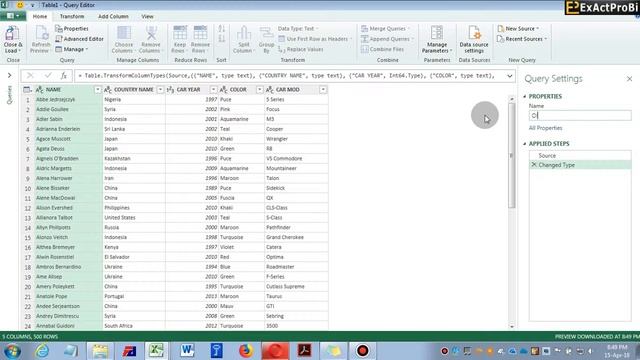Click the Remove Rows icon
This screenshot has height=360, width=640.
coord(200,39)
